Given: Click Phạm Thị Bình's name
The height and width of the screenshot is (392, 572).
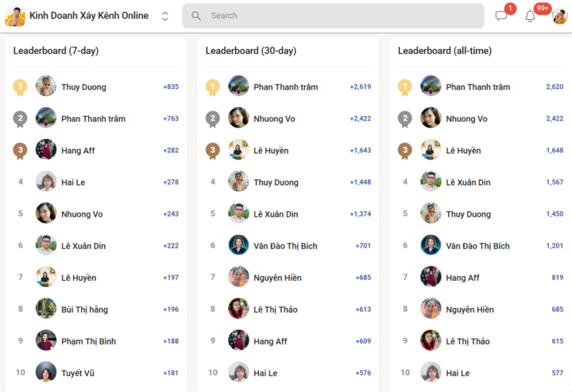Looking at the screenshot, I should (89, 341).
